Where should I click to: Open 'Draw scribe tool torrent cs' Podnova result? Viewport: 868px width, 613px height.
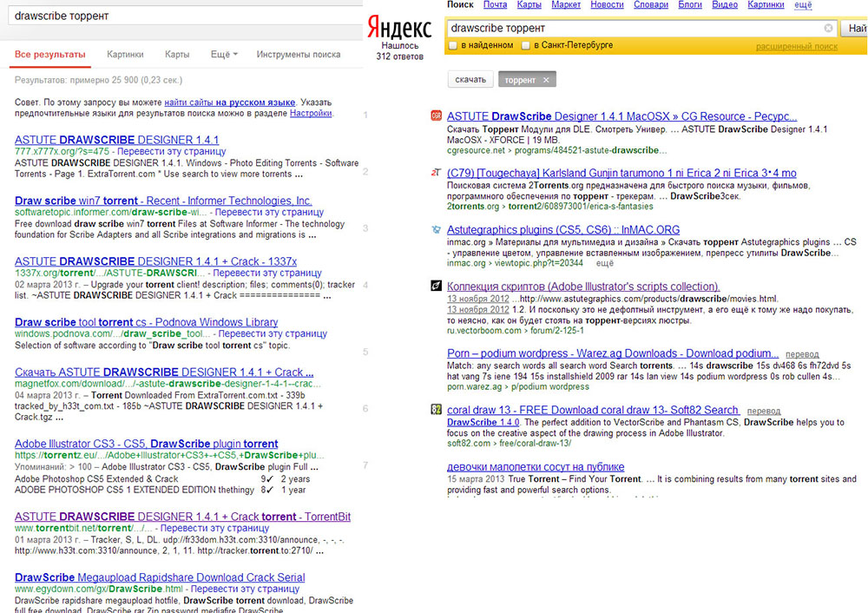146,322
